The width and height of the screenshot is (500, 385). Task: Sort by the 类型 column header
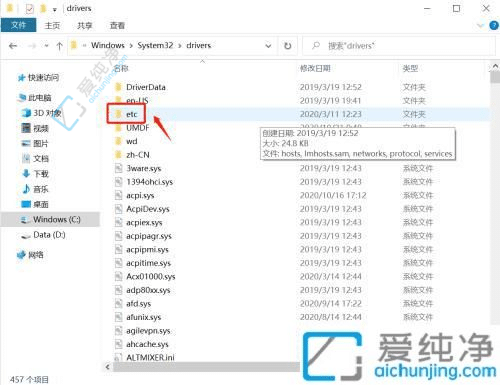[x=410, y=68]
